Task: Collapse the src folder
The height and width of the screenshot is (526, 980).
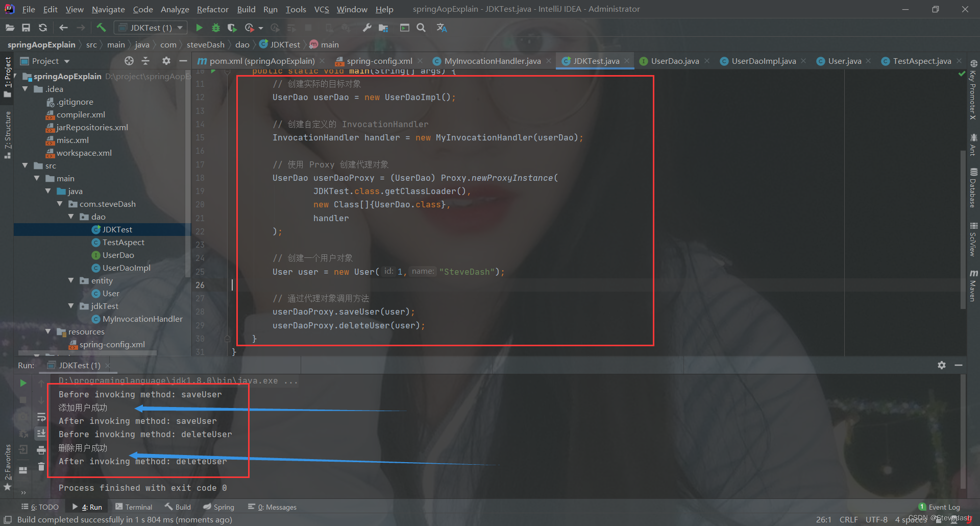Action: [25, 165]
